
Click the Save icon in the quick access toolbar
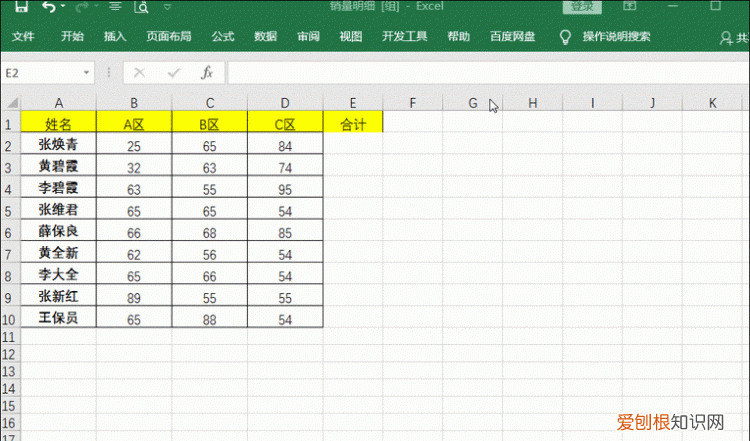click(21, 6)
